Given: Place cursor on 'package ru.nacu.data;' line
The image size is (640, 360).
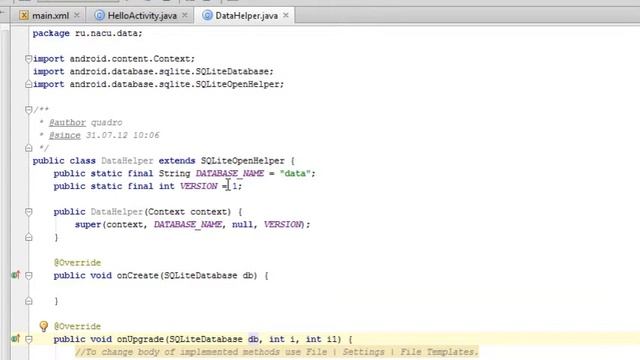Looking at the screenshot, I should click(x=87, y=33).
